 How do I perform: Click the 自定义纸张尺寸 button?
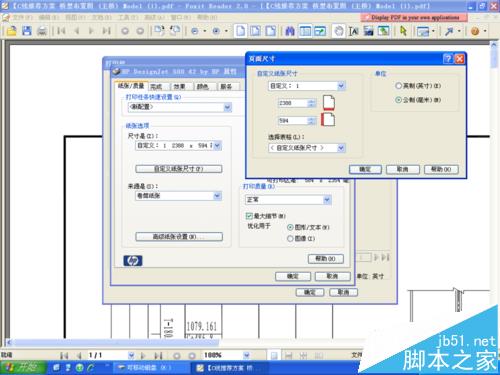click(179, 169)
